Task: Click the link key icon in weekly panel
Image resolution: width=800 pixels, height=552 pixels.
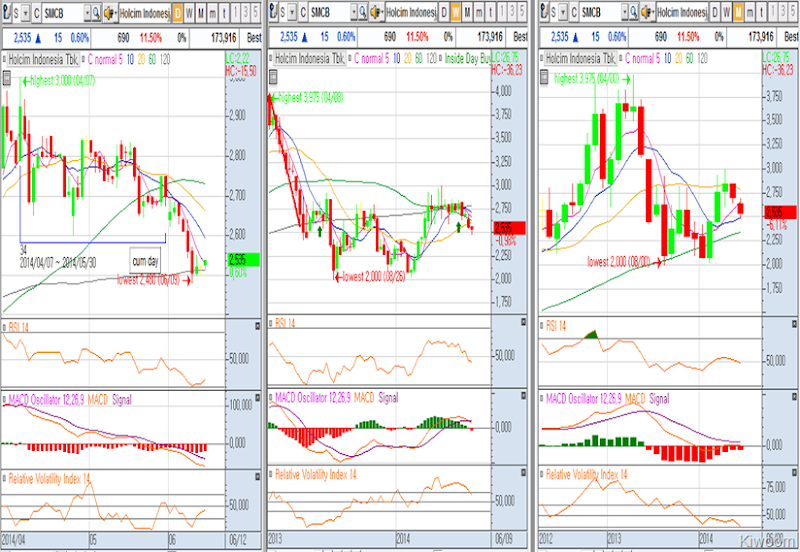Action: point(273,12)
